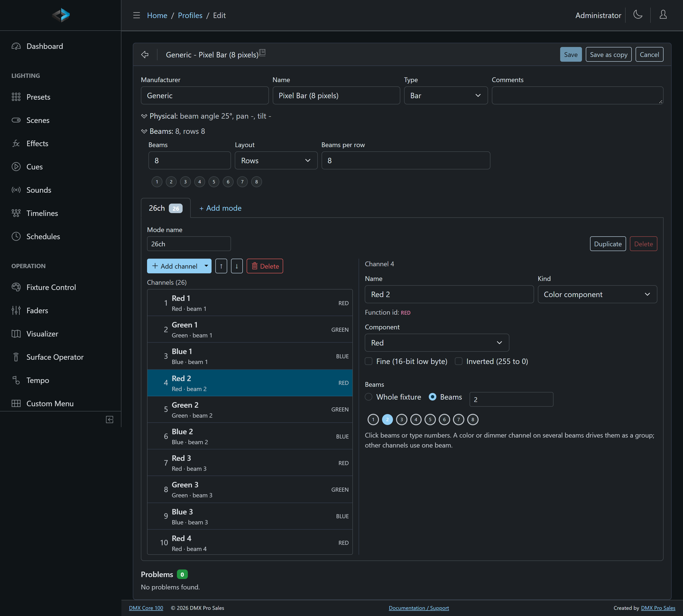Collapse the Physical beam angle section
Image resolution: width=683 pixels, height=616 pixels.
pos(144,117)
